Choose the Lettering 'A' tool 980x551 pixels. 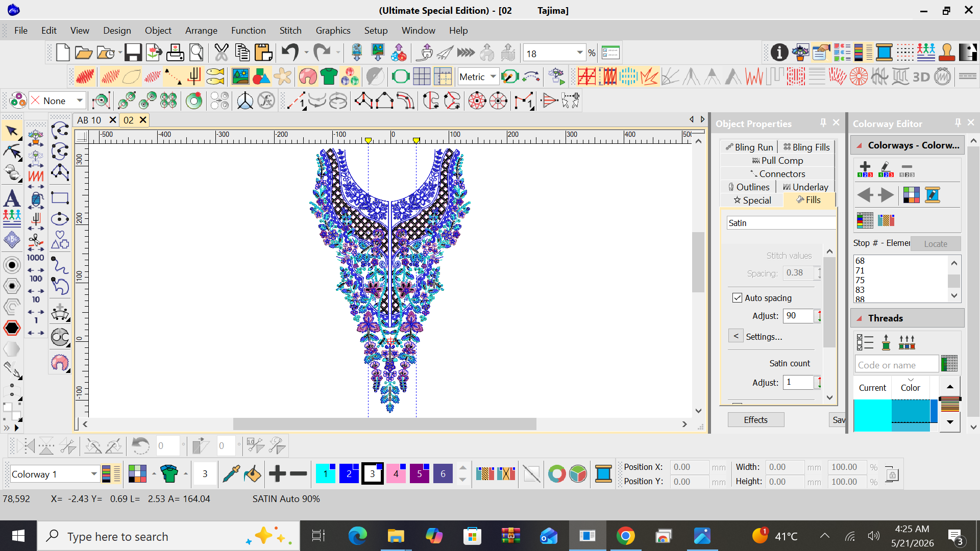[x=12, y=198]
